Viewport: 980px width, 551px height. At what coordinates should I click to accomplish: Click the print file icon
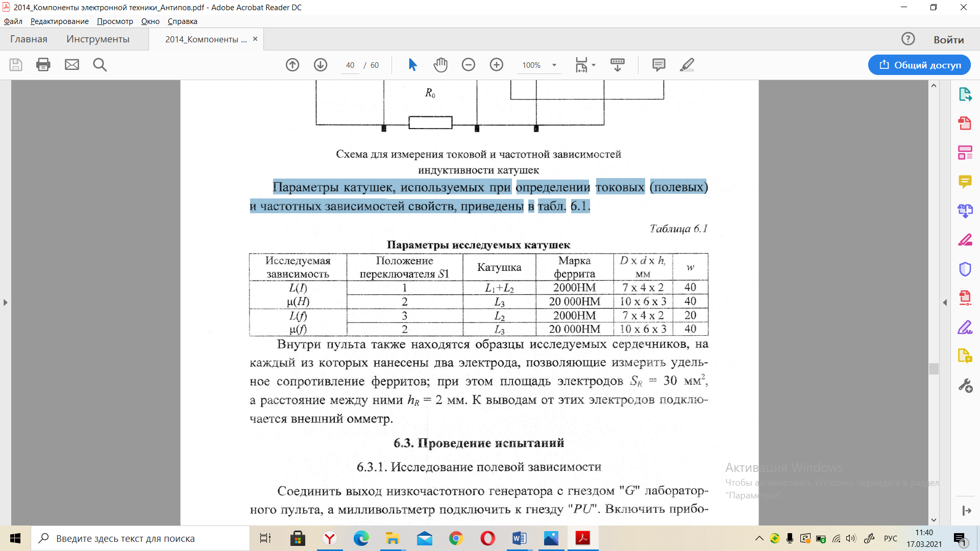[x=43, y=65]
